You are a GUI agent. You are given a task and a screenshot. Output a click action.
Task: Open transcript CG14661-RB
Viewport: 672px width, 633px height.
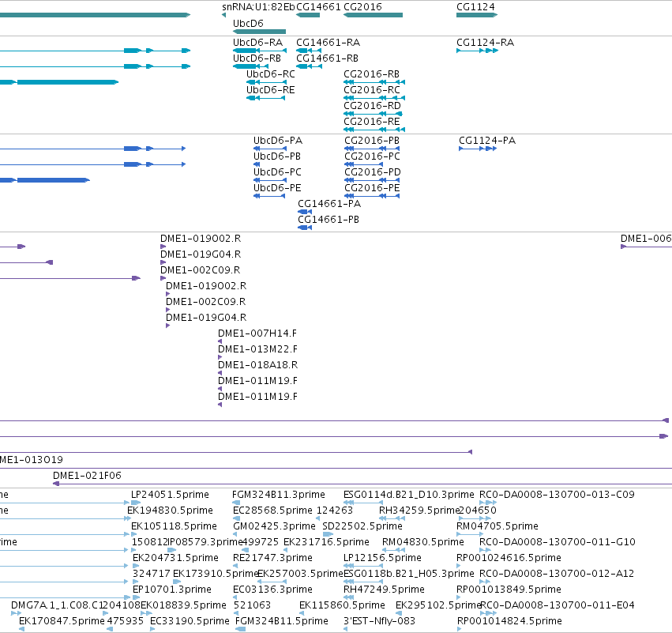(328, 58)
